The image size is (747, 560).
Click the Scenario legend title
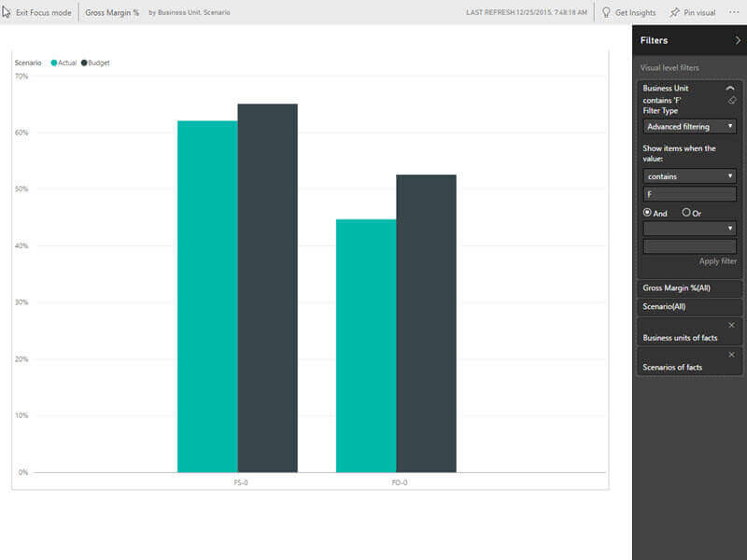[x=28, y=63]
